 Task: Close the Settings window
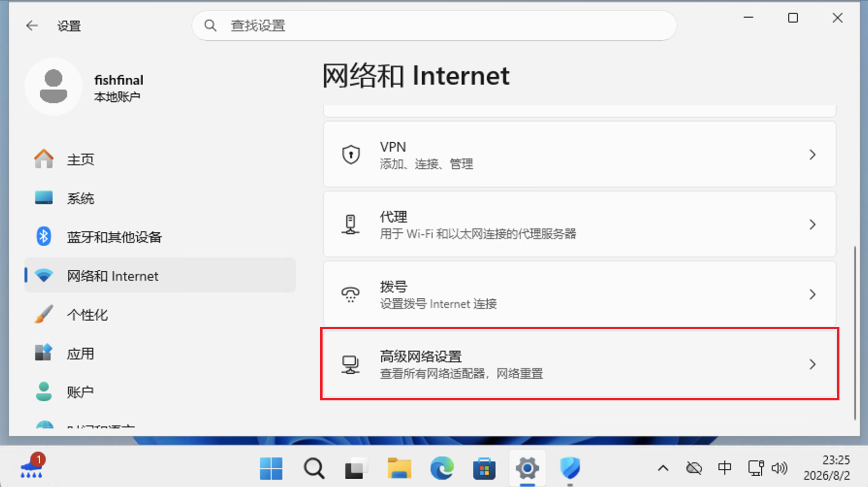point(838,18)
